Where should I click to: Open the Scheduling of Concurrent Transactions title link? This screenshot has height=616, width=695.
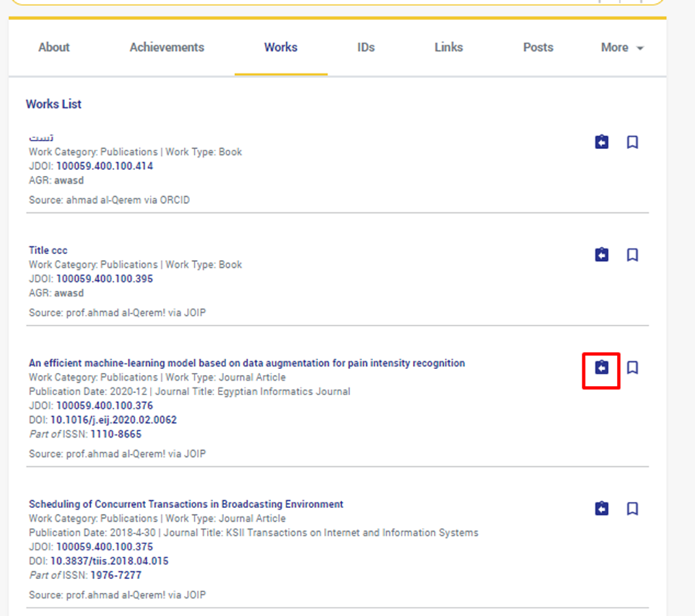(x=186, y=504)
